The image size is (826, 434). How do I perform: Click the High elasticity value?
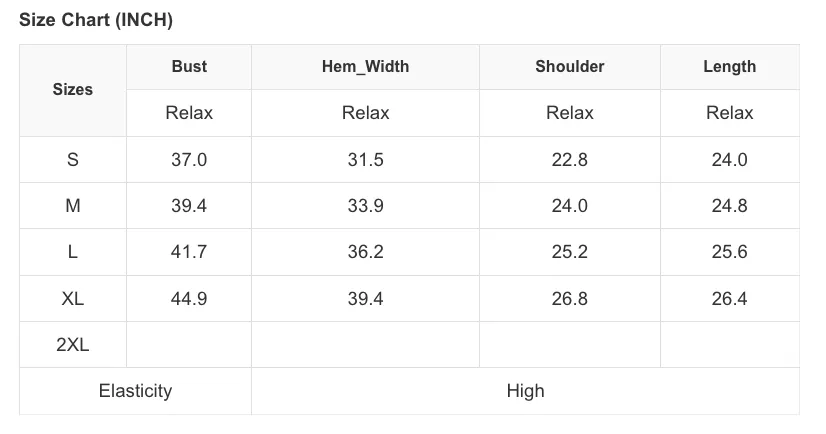[526, 391]
